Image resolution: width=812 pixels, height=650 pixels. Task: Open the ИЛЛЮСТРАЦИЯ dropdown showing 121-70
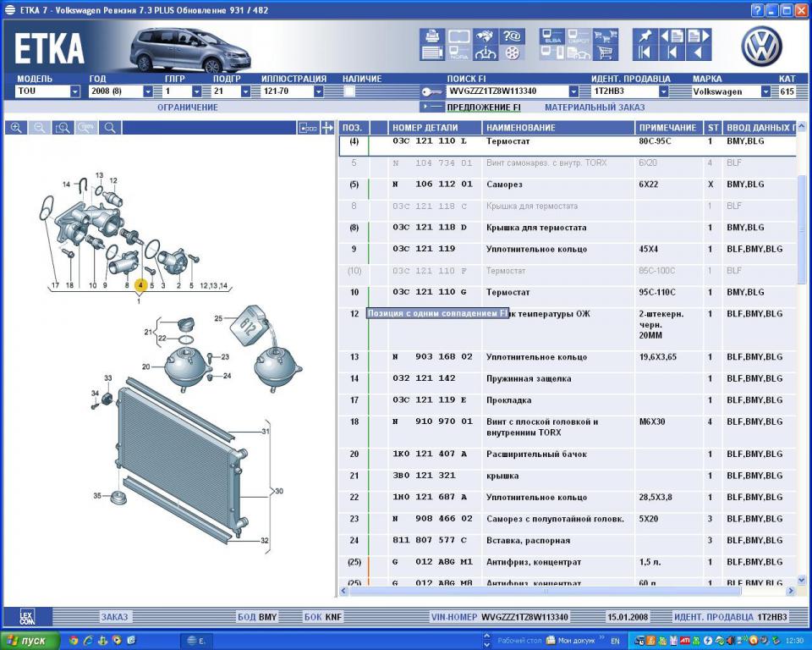[319, 91]
